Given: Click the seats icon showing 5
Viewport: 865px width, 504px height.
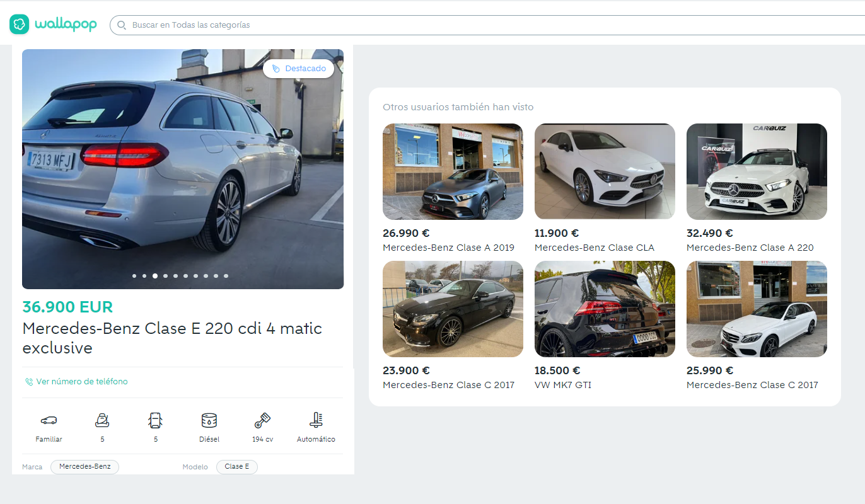Looking at the screenshot, I should pos(102,420).
